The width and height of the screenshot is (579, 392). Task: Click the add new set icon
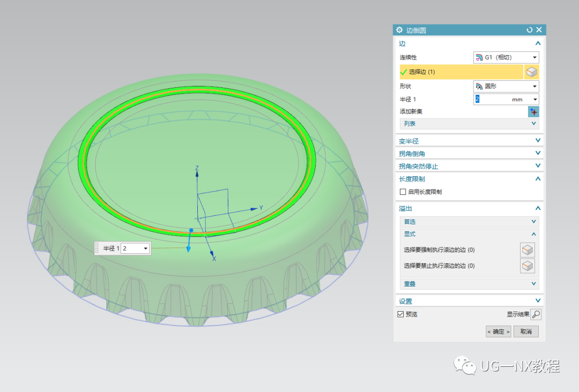point(533,112)
